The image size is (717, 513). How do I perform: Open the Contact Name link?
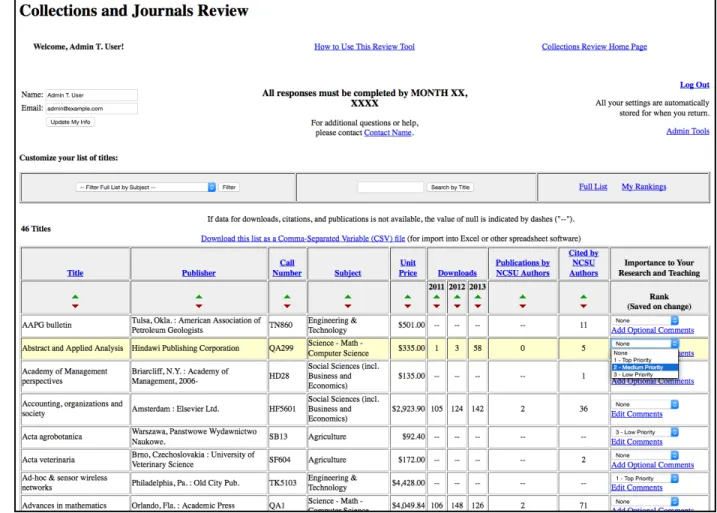[388, 133]
